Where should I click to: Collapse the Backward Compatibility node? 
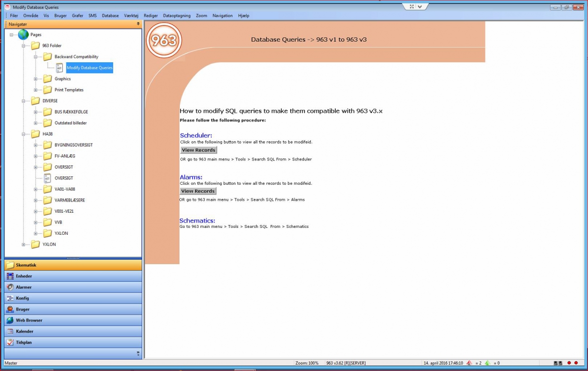click(x=36, y=57)
